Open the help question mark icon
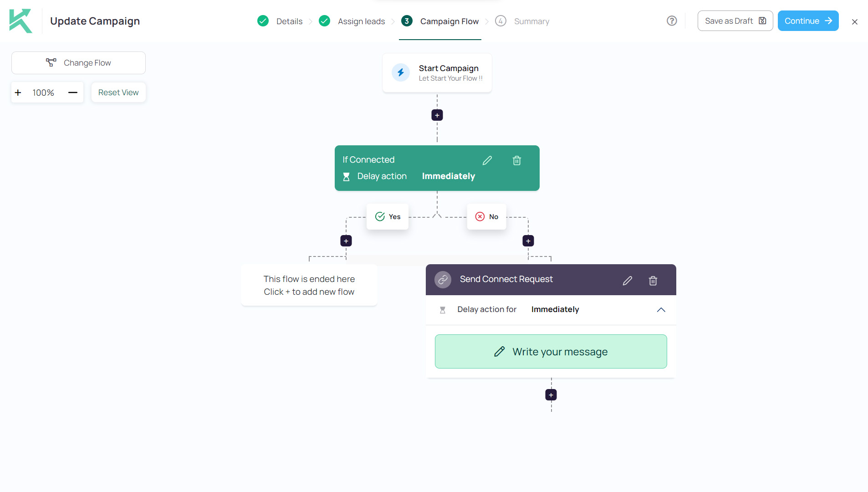Viewport: 868px width, 492px height. (671, 21)
